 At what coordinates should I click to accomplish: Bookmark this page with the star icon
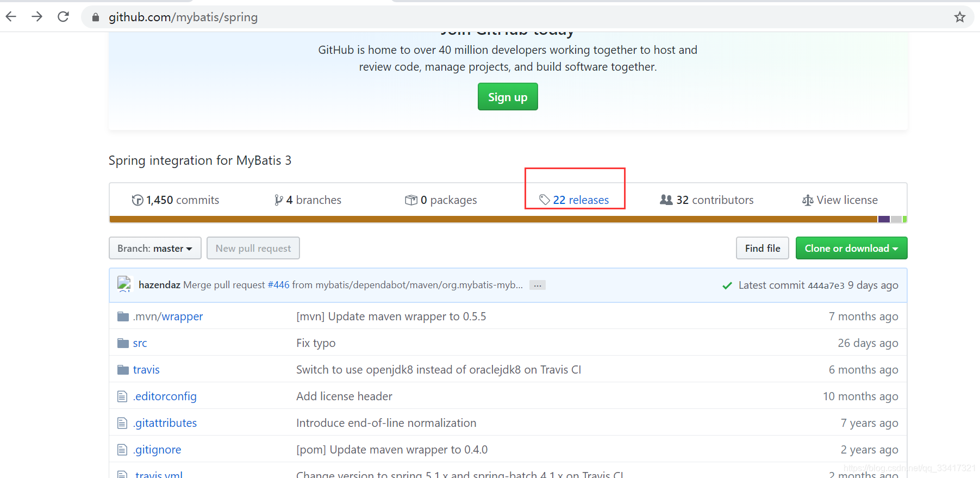[x=959, y=17]
